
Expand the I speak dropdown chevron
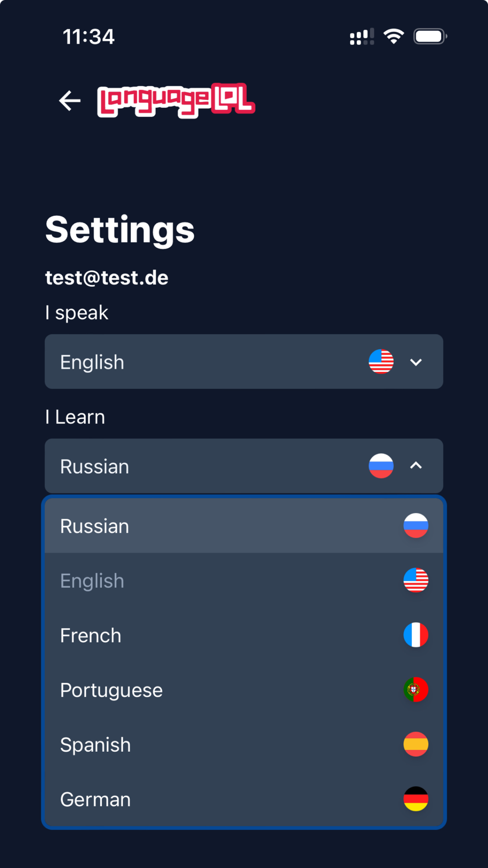[x=416, y=362]
